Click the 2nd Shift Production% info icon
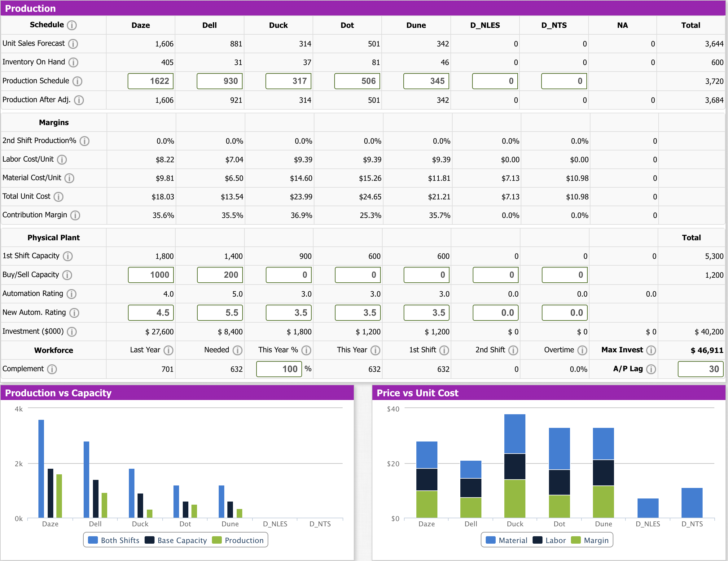The height and width of the screenshot is (561, 728). [84, 141]
